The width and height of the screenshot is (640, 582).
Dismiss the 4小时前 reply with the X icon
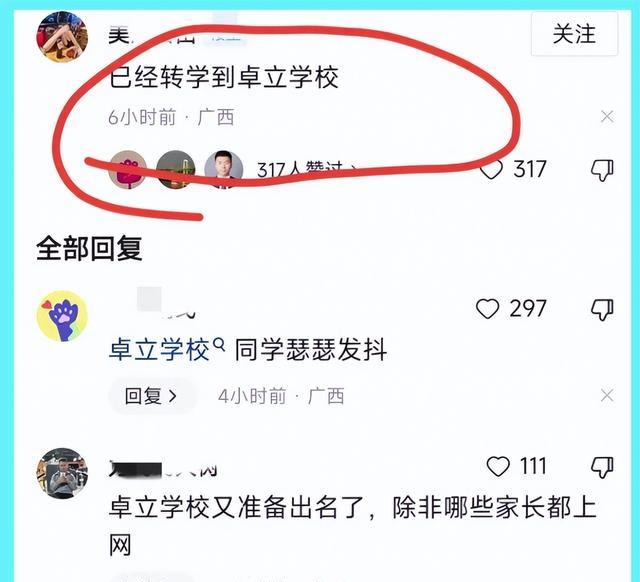point(607,395)
